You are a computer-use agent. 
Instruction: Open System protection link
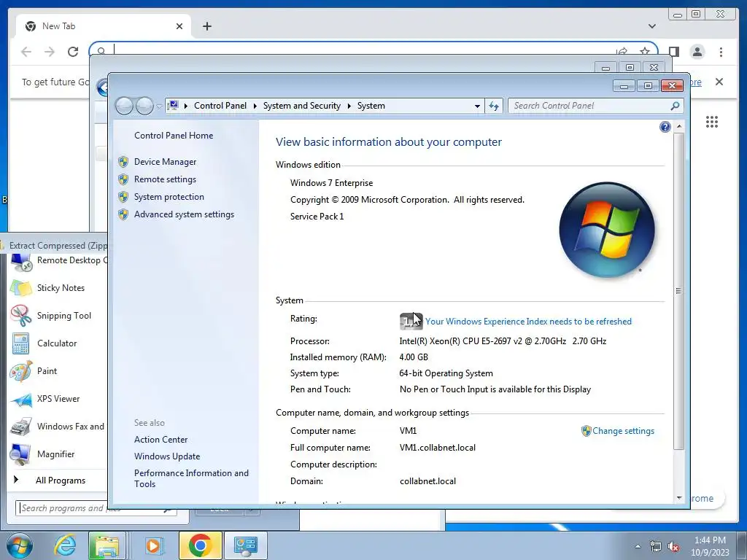tap(169, 197)
